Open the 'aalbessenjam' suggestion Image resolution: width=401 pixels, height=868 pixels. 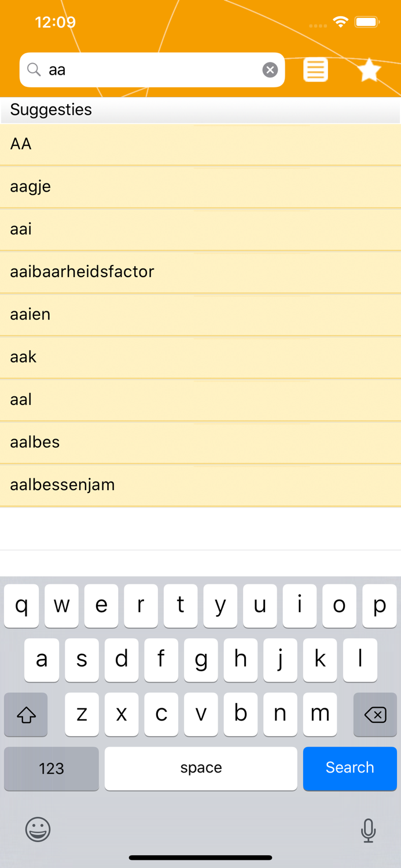pyautogui.click(x=200, y=484)
